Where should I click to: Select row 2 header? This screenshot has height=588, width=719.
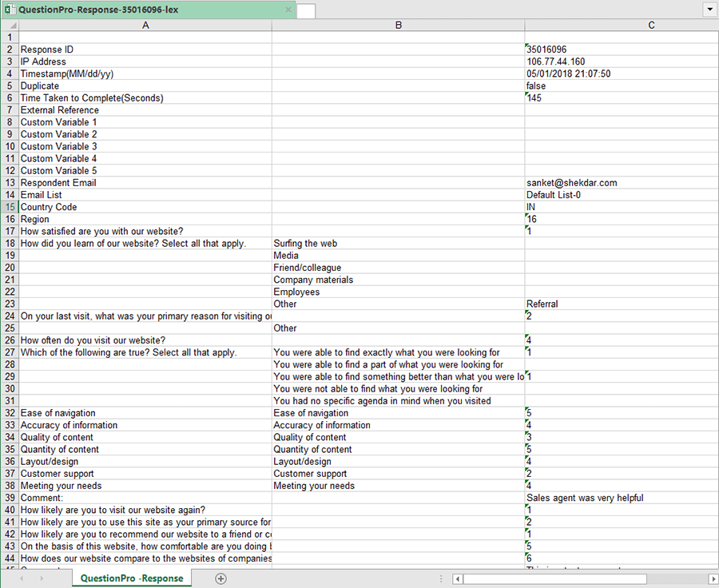[x=10, y=50]
